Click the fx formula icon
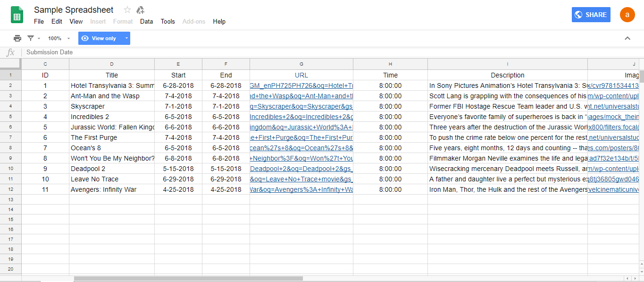Screen dimensions: 644x282 point(10,52)
